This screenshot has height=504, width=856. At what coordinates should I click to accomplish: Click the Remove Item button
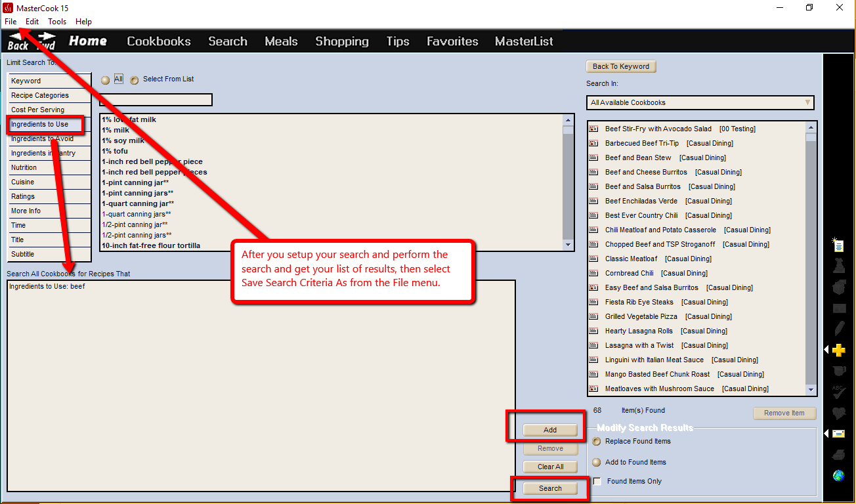(x=784, y=413)
